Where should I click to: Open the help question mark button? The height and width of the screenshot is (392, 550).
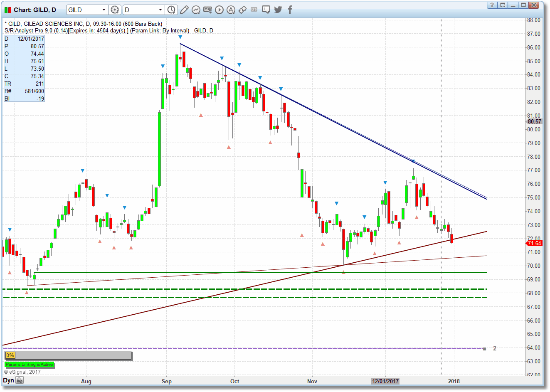pos(492,5)
